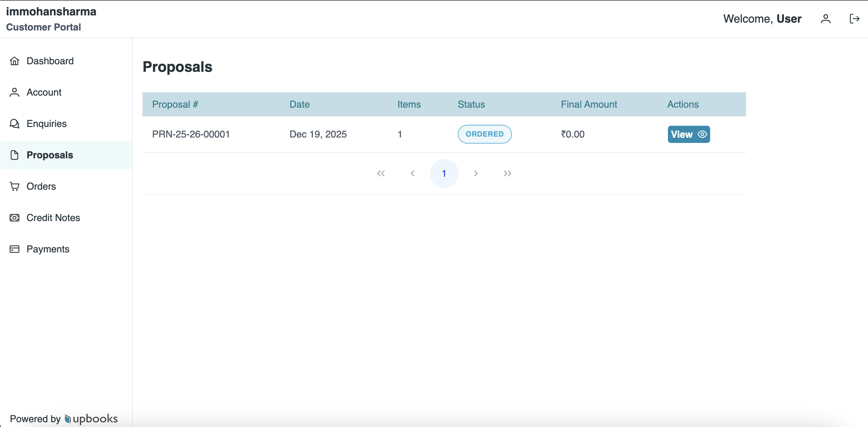
Task: Jump to first page with double-left arrow
Action: [381, 173]
